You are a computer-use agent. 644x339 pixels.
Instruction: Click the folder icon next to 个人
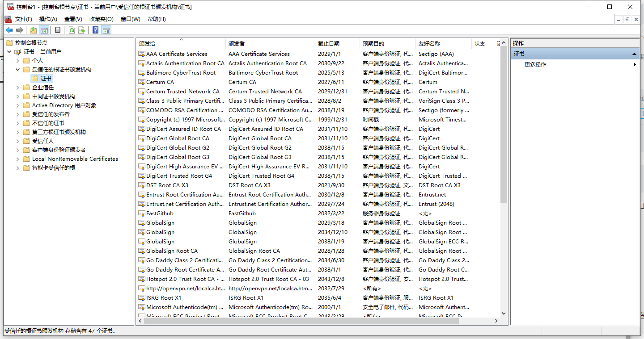tap(26, 60)
